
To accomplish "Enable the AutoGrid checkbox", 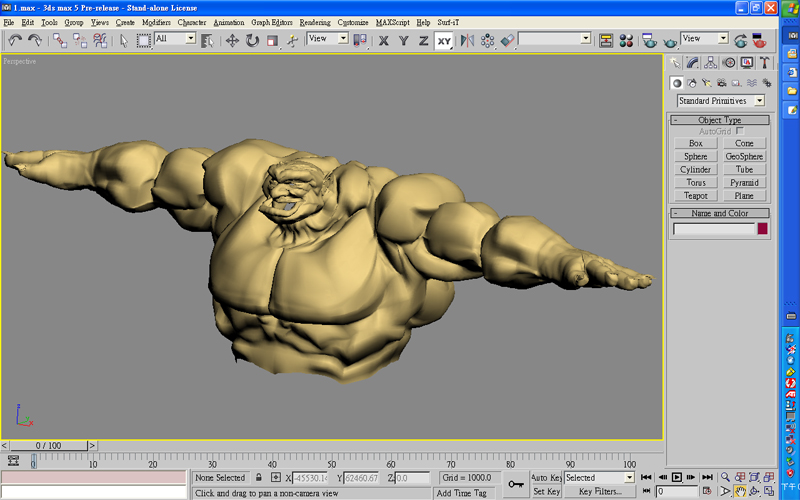I will coord(740,131).
